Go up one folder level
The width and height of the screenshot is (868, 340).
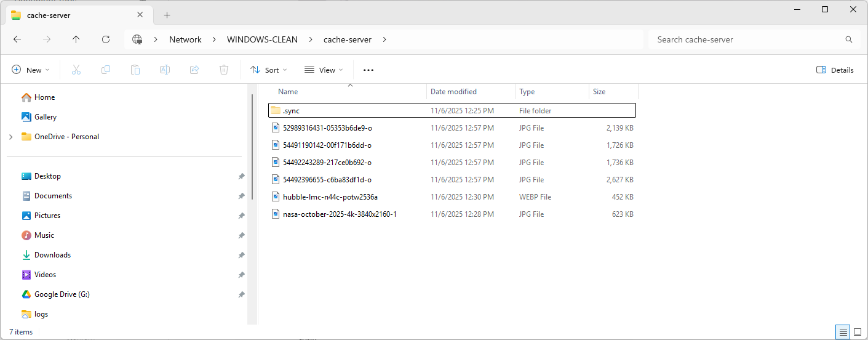(76, 39)
